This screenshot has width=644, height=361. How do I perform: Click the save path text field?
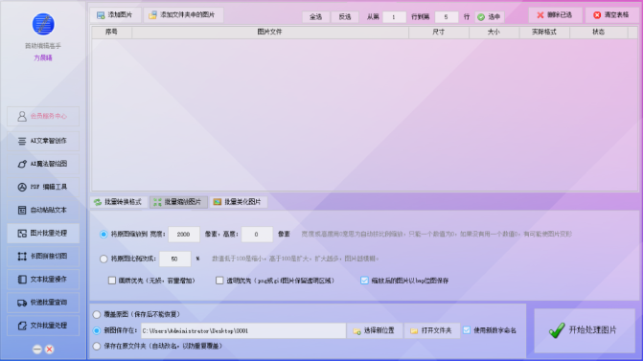click(243, 330)
